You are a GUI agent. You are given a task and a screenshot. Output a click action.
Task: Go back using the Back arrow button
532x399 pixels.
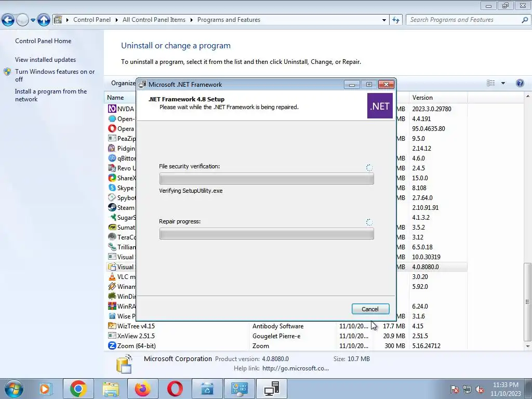click(x=8, y=20)
